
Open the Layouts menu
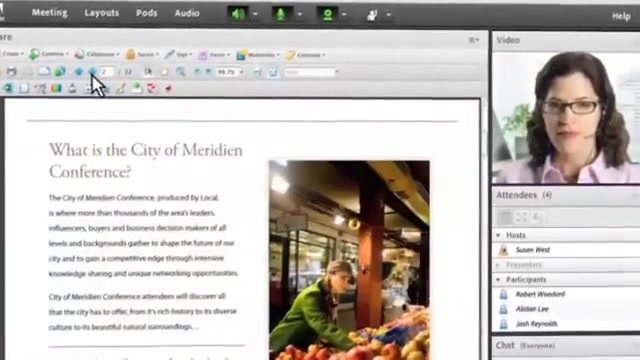(x=102, y=13)
